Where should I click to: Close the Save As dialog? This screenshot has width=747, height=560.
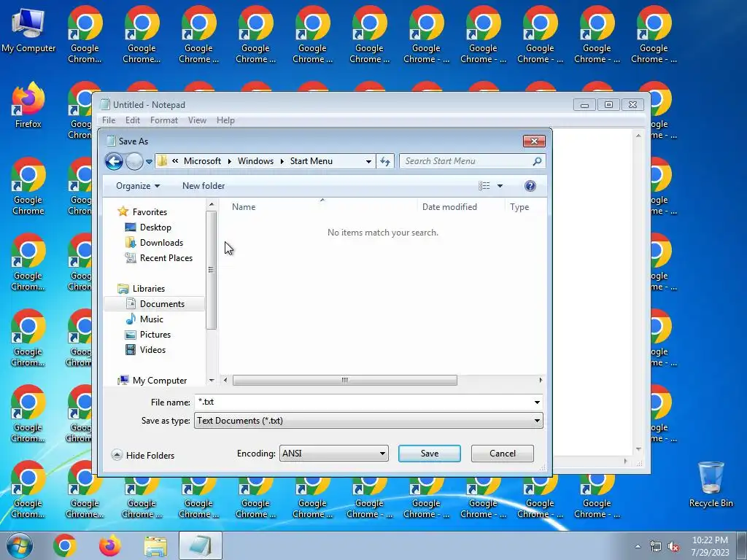click(x=534, y=141)
